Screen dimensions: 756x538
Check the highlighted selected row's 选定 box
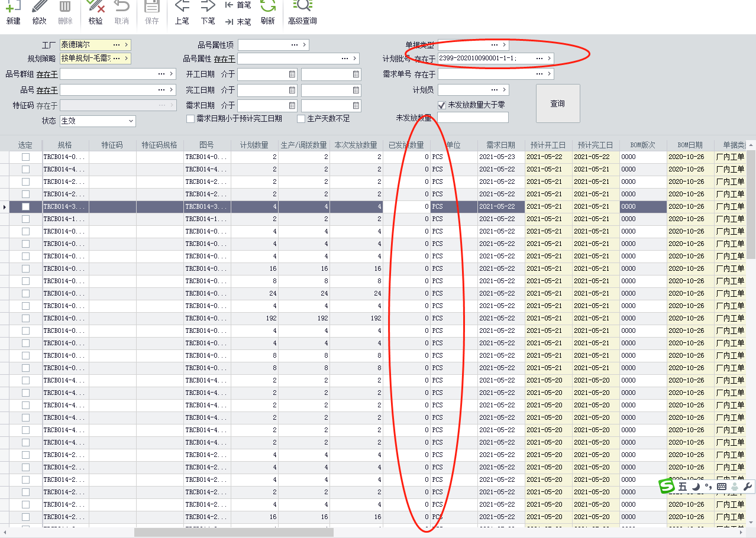point(25,207)
